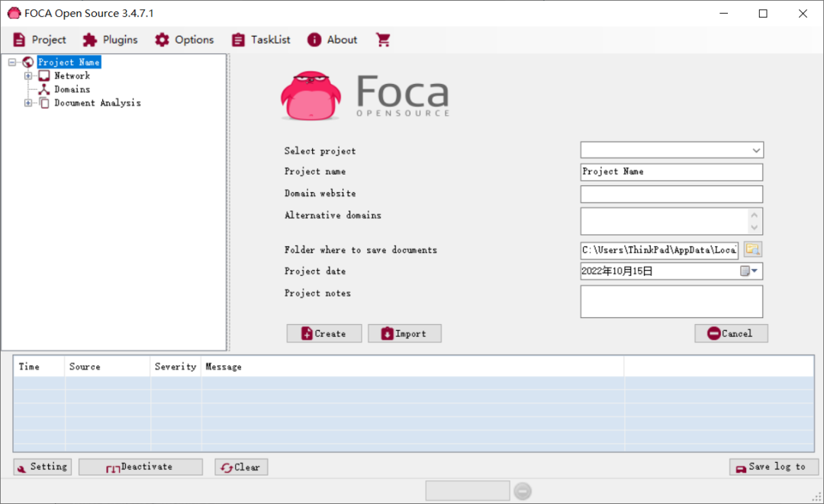This screenshot has width=824, height=504.
Task: Click the FOCA app icon in title bar
Action: (14, 13)
